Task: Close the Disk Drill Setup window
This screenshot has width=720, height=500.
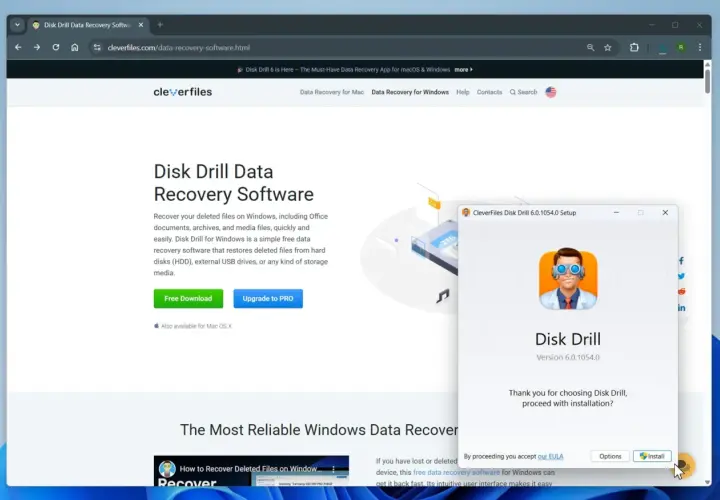Action: 665,213
